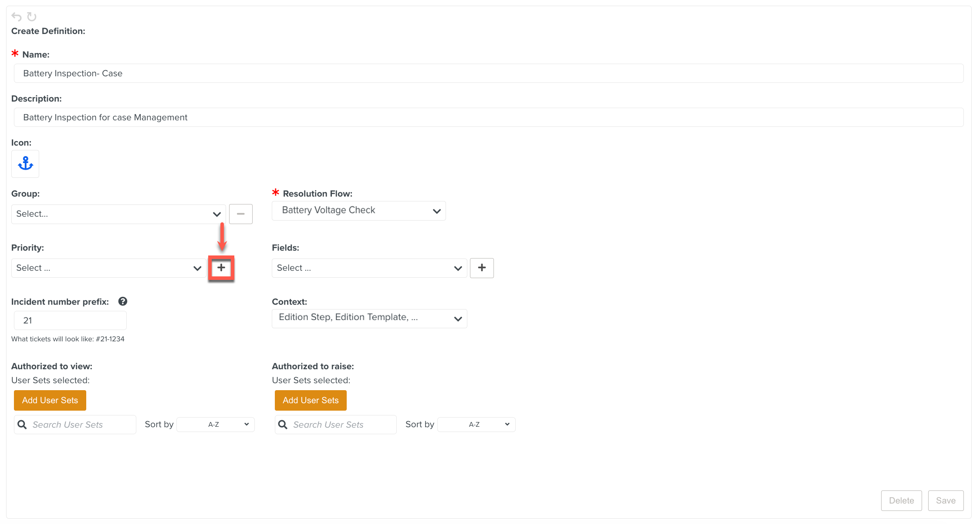
Task: Open Sort by dropdown under Authorized to view
Action: pyautogui.click(x=216, y=425)
